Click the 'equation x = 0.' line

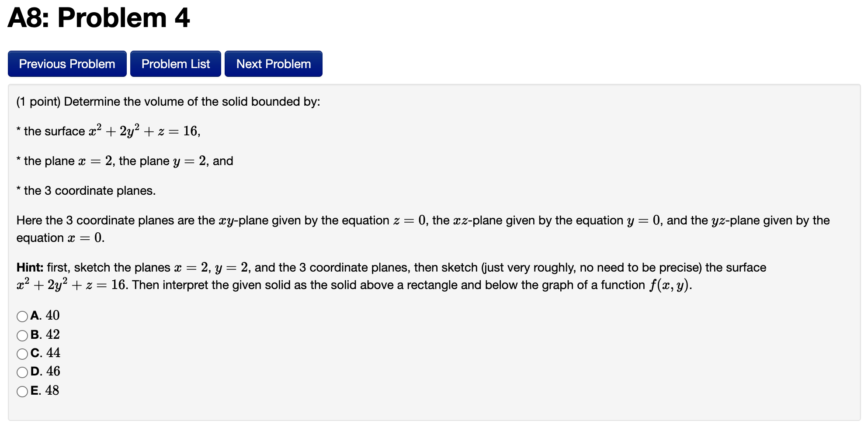(60, 238)
